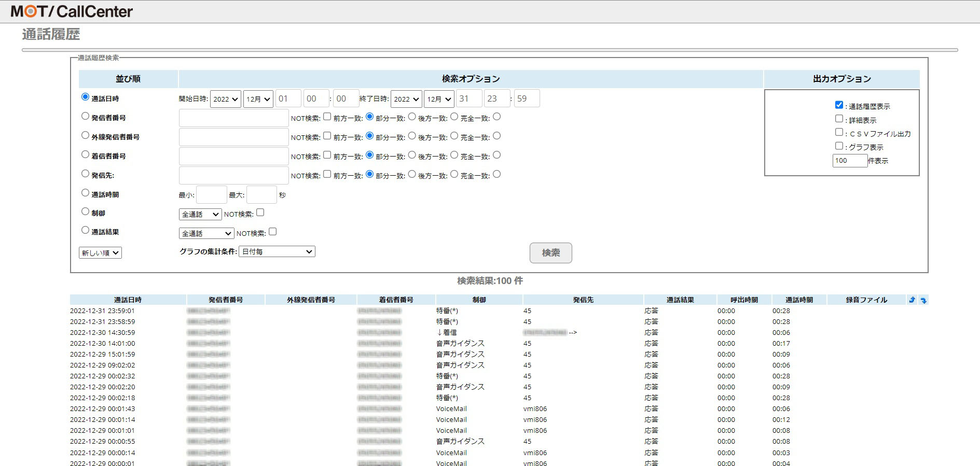
Task: Select 通話時間 sort order radio button
Action: click(x=86, y=193)
